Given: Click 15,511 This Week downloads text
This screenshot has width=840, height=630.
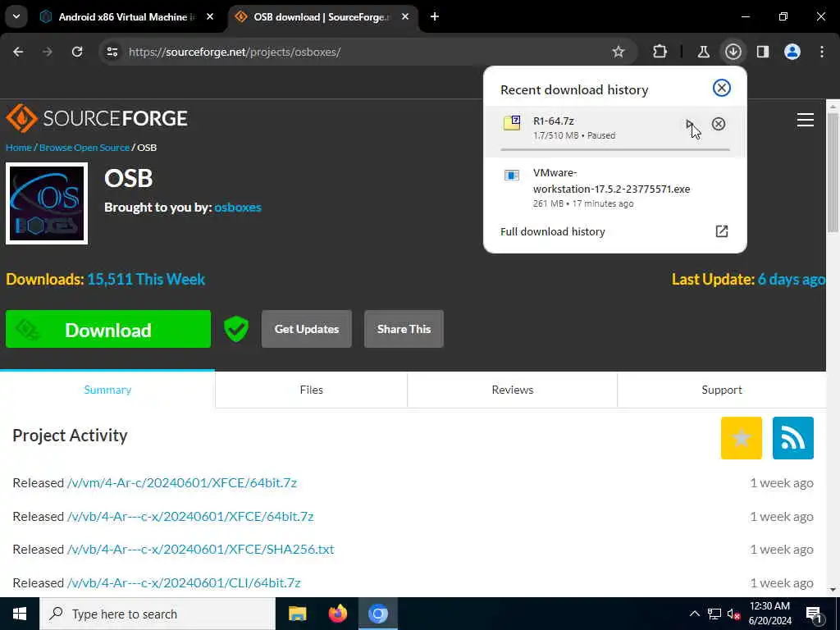Looking at the screenshot, I should click(146, 279).
